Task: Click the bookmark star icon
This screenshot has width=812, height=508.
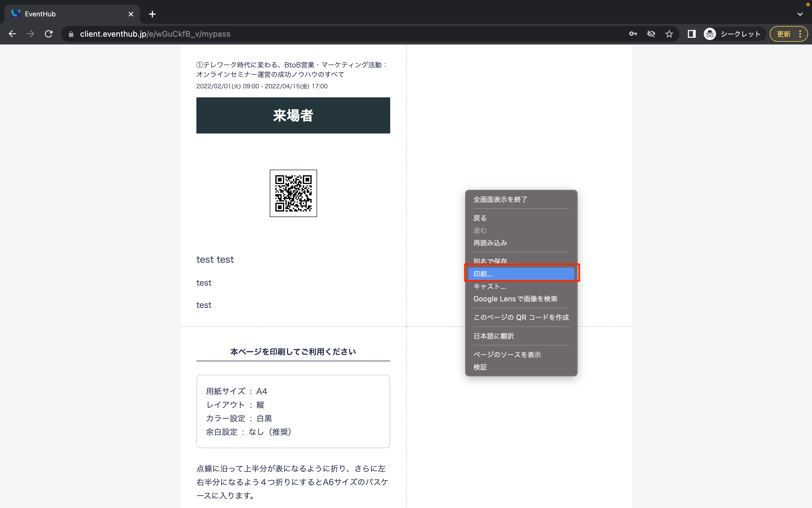Action: (669, 34)
